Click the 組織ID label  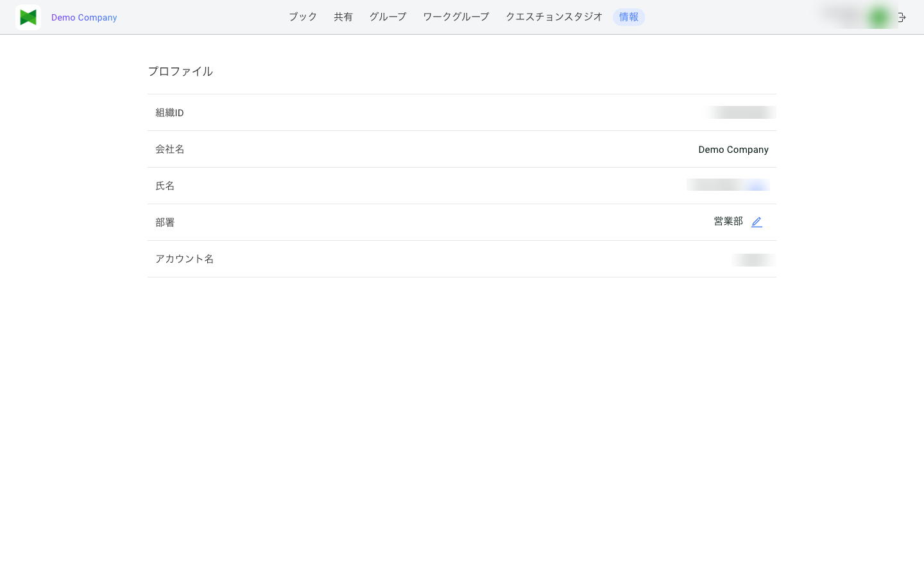click(x=169, y=112)
